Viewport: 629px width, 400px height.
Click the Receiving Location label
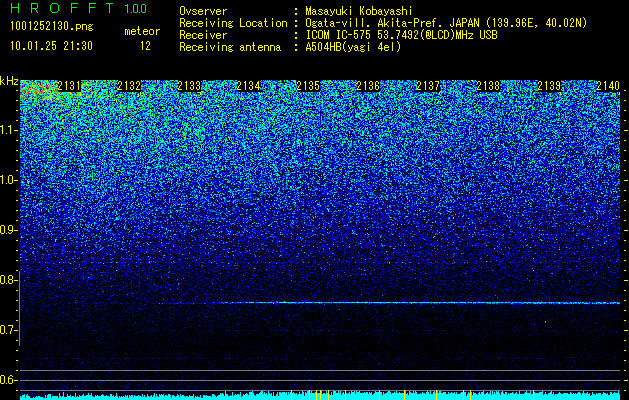click(x=233, y=23)
